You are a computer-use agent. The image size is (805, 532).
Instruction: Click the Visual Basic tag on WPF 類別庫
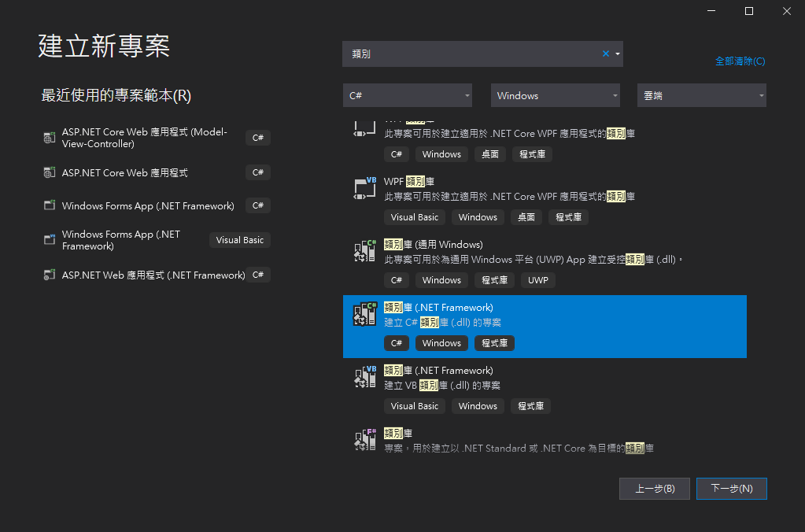[415, 217]
